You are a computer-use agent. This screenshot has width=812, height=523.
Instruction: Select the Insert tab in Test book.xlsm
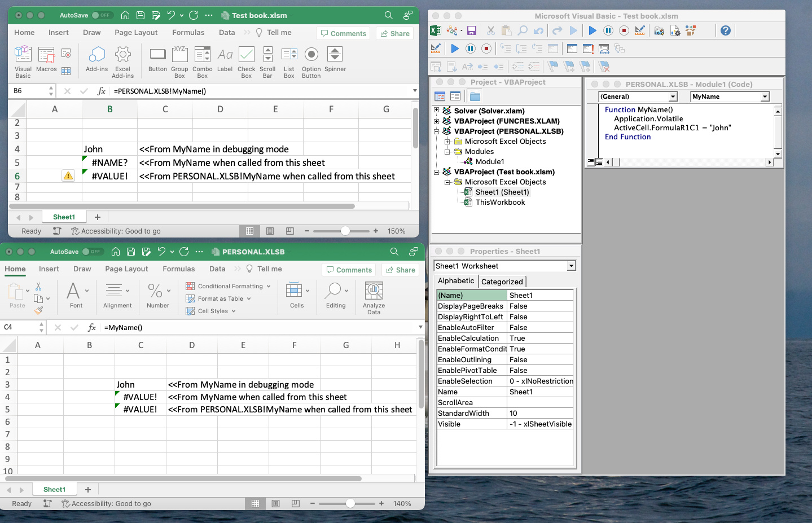[x=59, y=33]
